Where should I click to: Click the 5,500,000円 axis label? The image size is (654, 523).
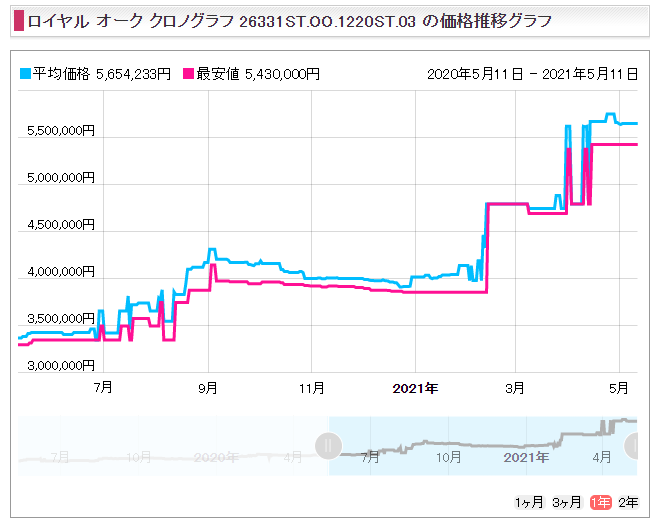tap(61, 131)
